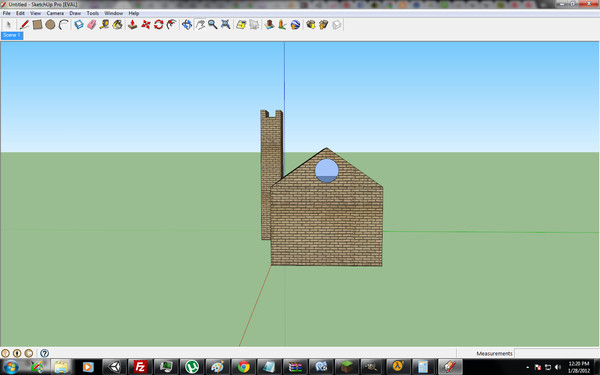
Task: Click the Share Model icon
Action: (324, 25)
